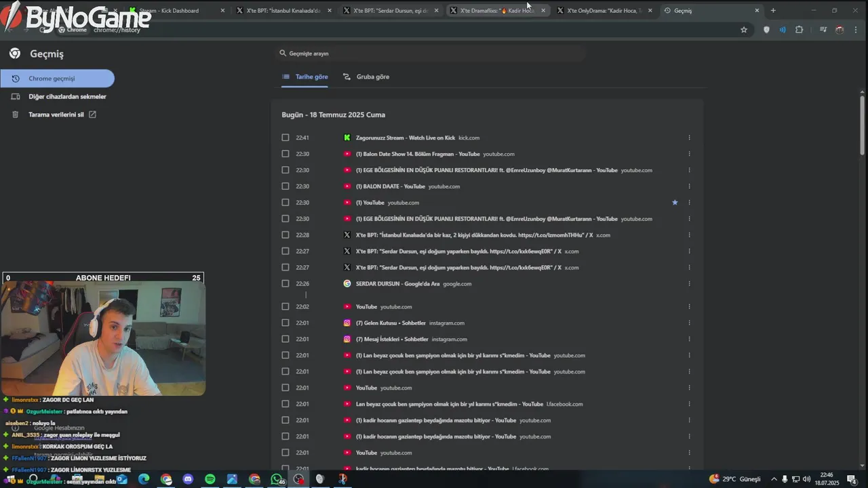Show hidden system tray icons chevron

click(x=774, y=479)
